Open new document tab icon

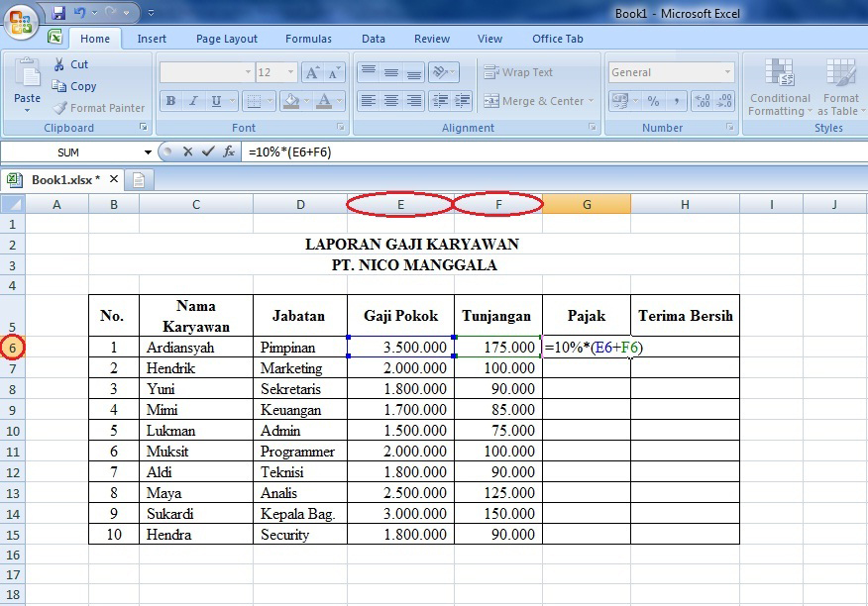tap(139, 180)
